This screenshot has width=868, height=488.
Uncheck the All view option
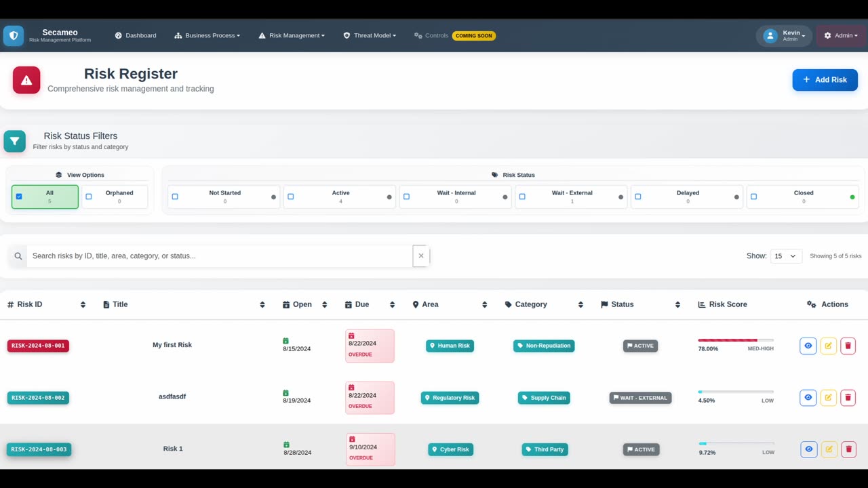19,197
